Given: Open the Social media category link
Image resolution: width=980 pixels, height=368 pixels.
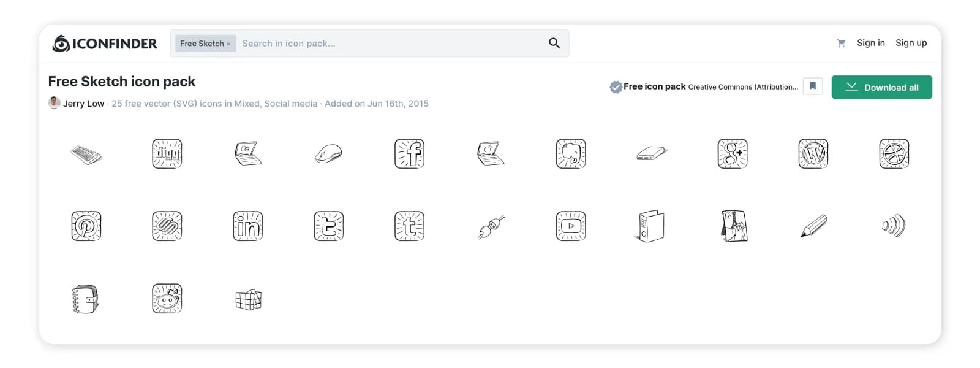Looking at the screenshot, I should click(290, 104).
